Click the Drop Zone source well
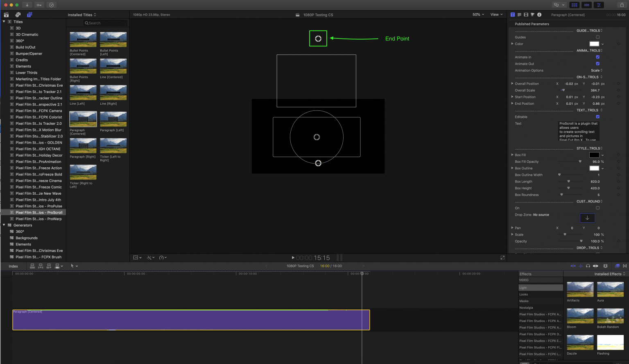629x364 pixels. pyautogui.click(x=587, y=218)
